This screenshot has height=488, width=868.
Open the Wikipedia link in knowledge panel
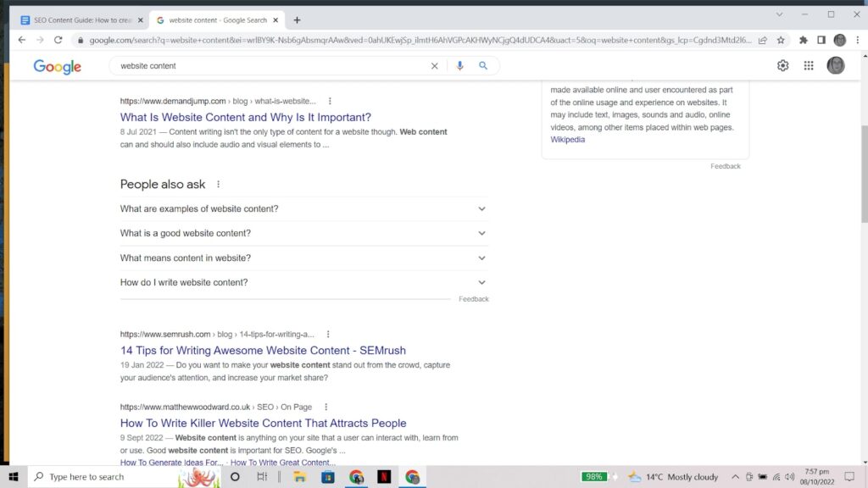[x=567, y=140]
